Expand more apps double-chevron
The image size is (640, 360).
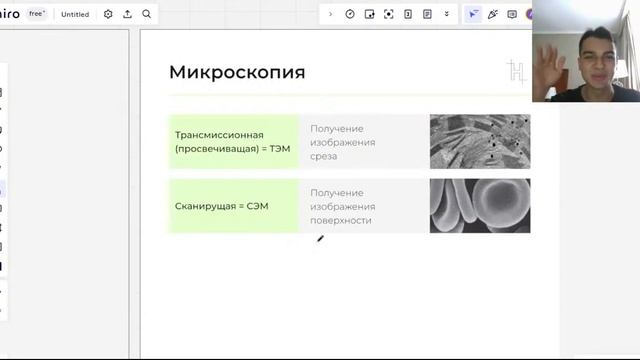(447, 14)
